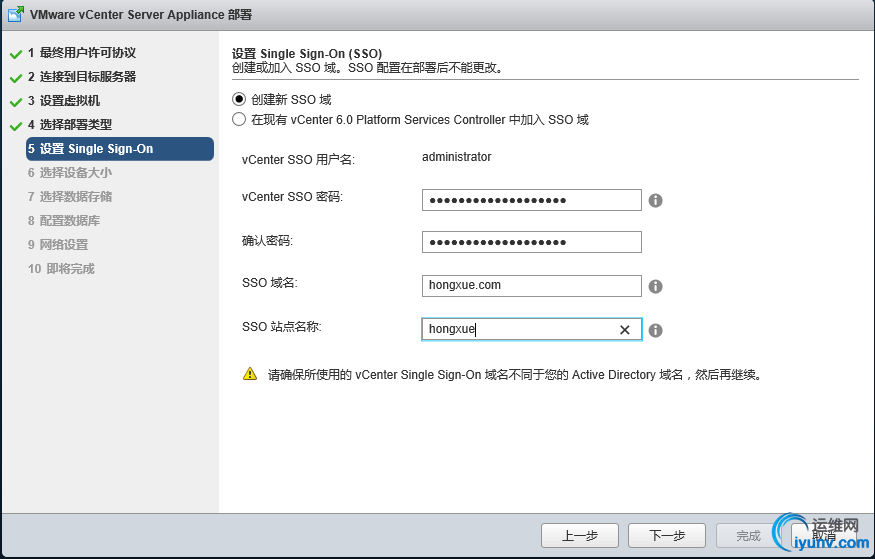Select join existing vCenter 6.0 PSC SSO domain
Image resolution: width=875 pixels, height=559 pixels.
click(x=239, y=120)
